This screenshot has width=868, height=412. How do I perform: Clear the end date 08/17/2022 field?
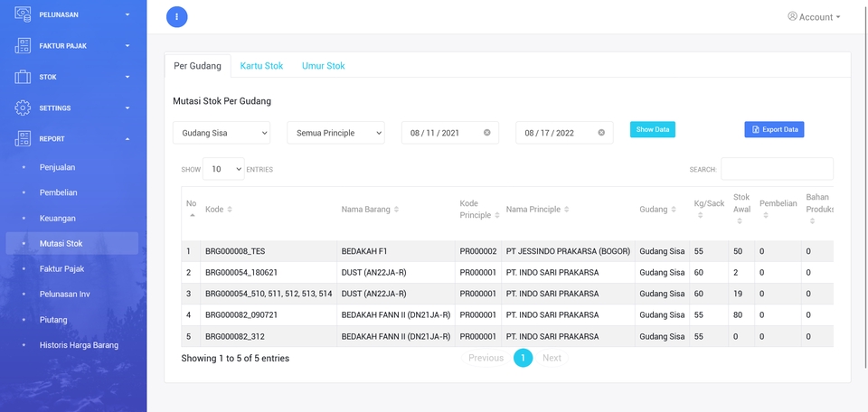602,133
